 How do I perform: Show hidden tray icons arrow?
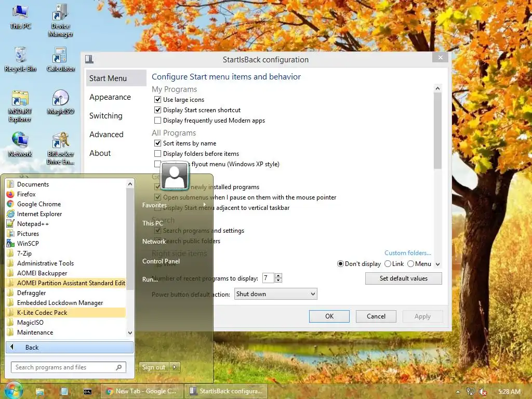[458, 392]
